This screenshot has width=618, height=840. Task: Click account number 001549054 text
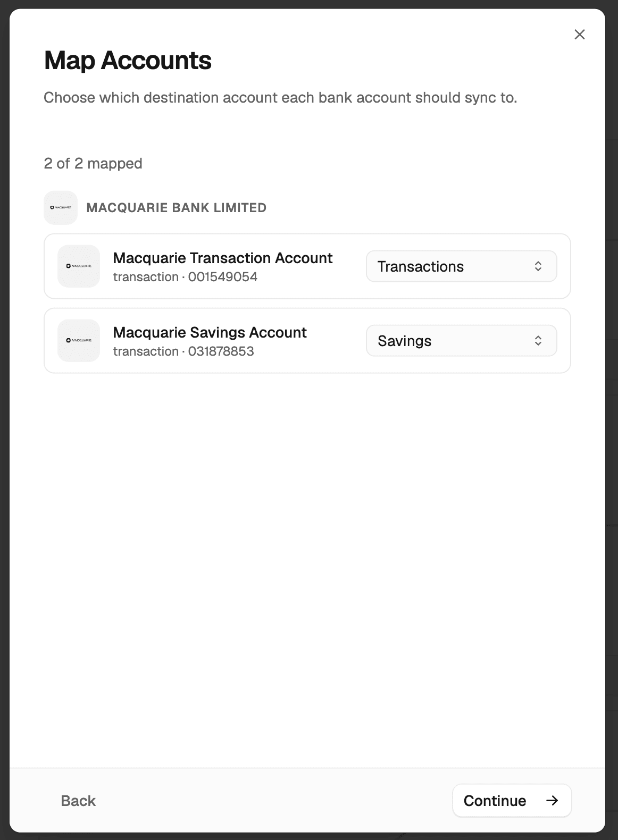click(223, 277)
